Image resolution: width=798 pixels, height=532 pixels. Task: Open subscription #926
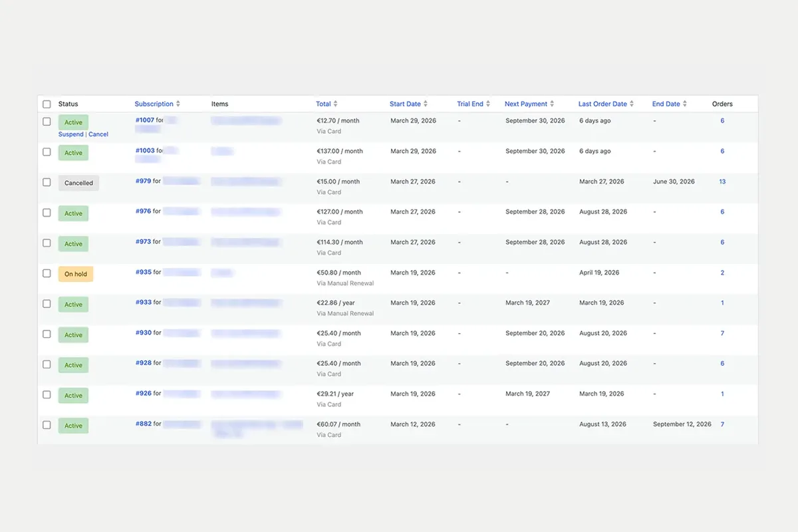[x=144, y=393]
